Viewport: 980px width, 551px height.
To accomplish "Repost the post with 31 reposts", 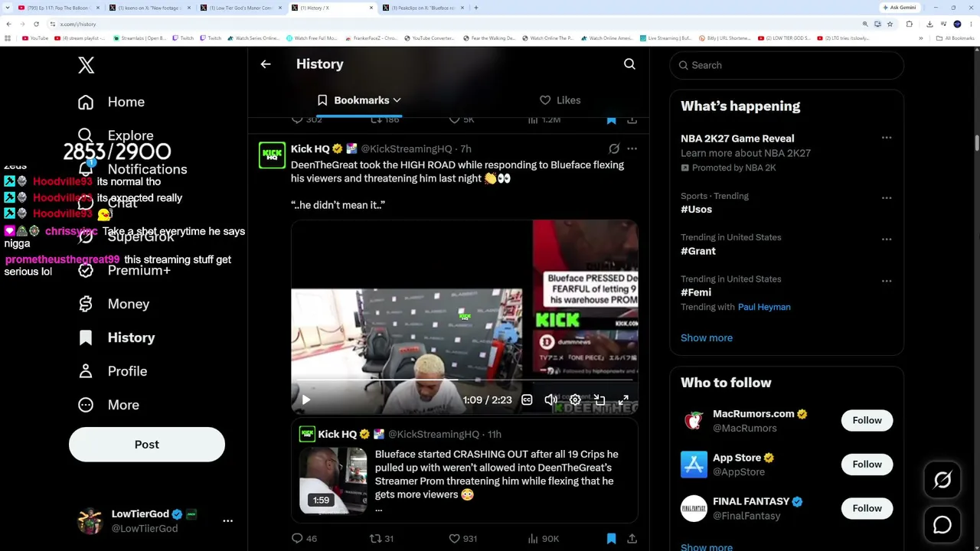I will tap(381, 539).
